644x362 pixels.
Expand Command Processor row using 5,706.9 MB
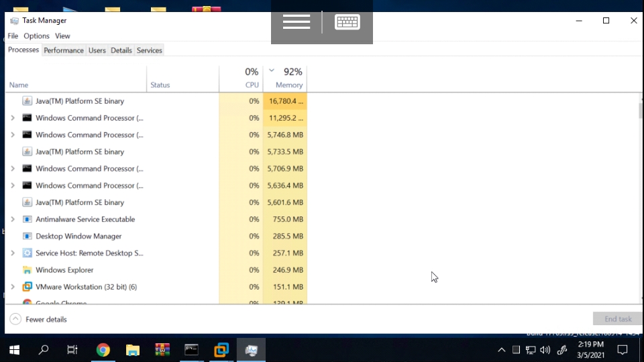pyautogui.click(x=13, y=168)
